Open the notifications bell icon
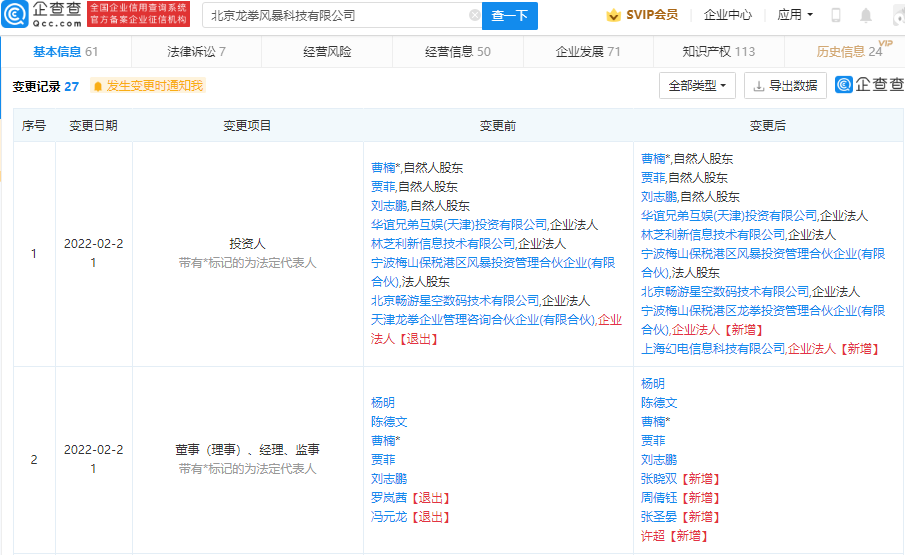 [x=866, y=16]
